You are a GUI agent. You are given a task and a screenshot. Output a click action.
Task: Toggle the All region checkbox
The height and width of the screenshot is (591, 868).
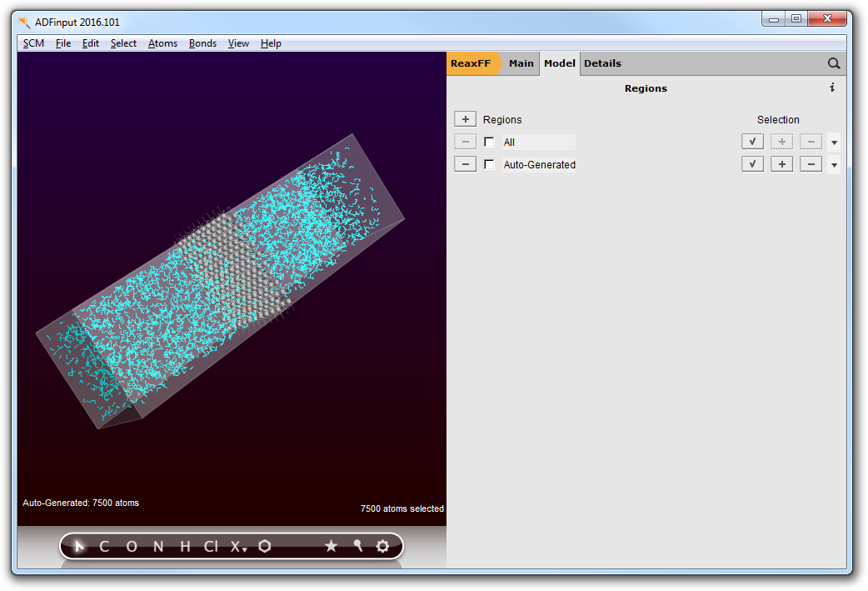point(489,142)
